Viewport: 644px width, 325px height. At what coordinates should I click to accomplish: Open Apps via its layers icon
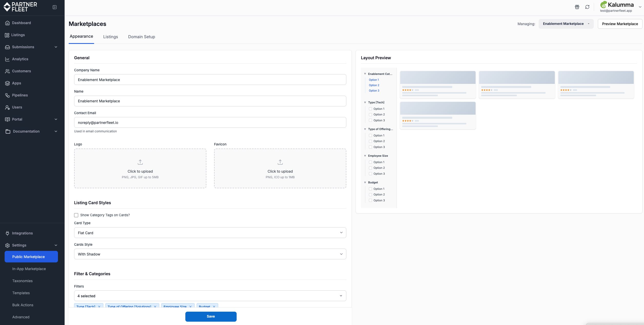[x=7, y=83]
